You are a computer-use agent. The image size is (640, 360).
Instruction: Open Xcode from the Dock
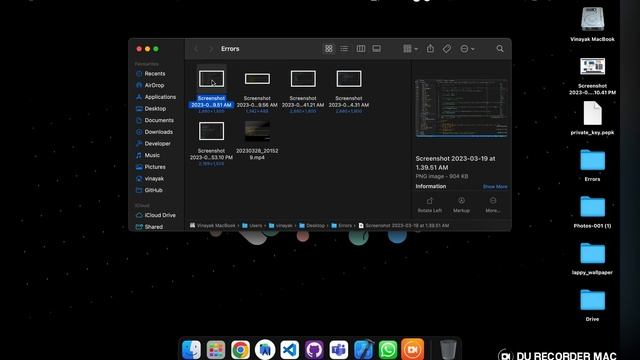pos(363,350)
